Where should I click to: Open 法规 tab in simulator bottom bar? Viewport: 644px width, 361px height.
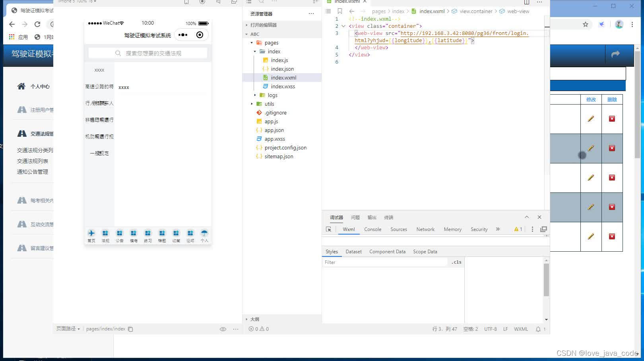(105, 236)
